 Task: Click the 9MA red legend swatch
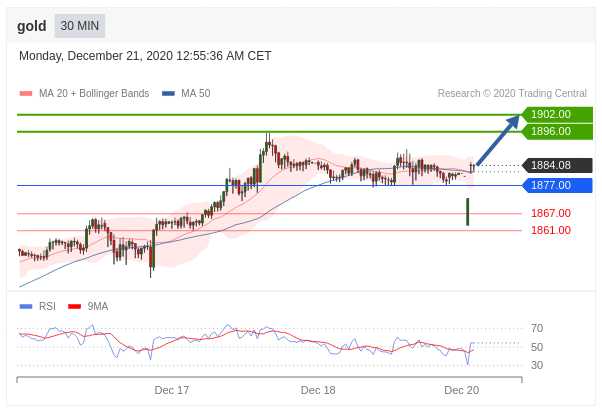click(x=74, y=306)
